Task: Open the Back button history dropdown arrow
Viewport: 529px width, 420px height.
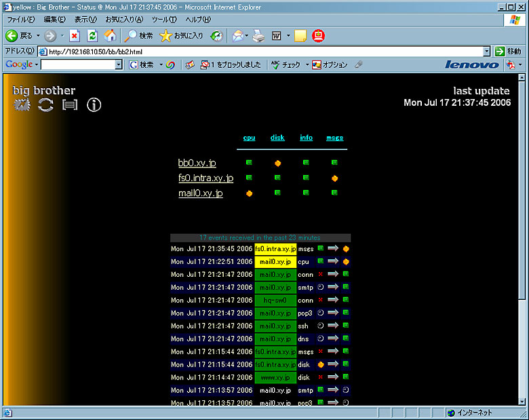Action: click(38, 35)
